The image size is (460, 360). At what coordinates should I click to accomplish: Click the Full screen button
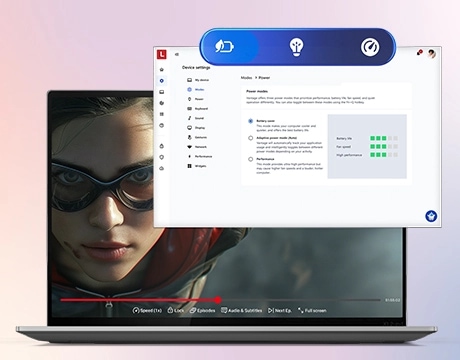pos(312,310)
